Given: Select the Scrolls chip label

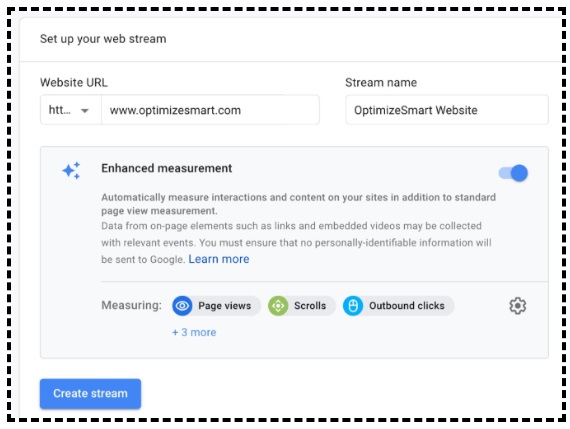Looking at the screenshot, I should coord(310,306).
